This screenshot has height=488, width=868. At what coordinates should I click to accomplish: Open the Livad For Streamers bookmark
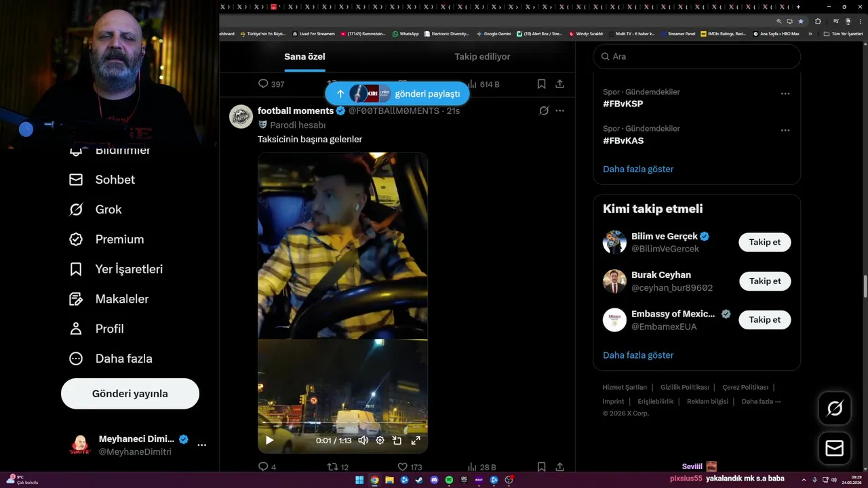point(313,33)
